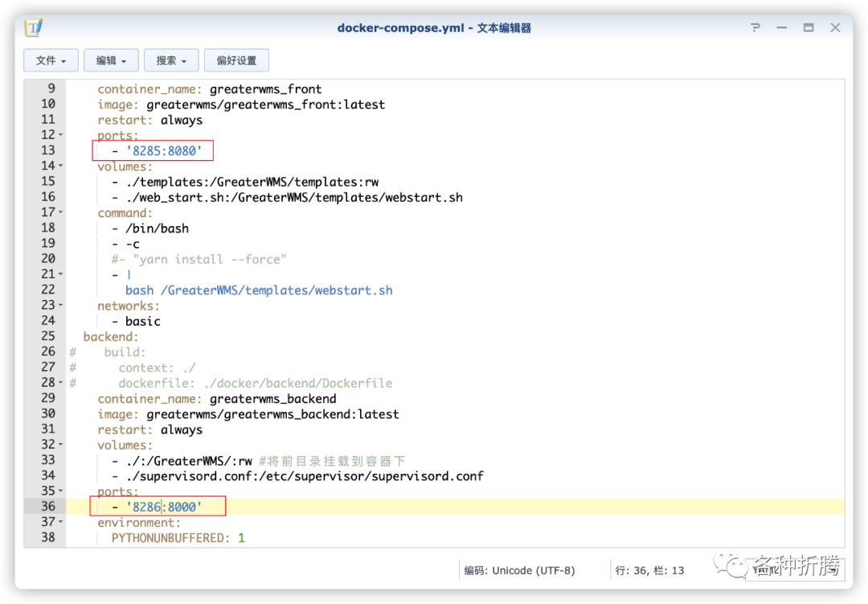Open the 搜索 menu
Viewport: 868px width, 604px height.
click(x=171, y=60)
